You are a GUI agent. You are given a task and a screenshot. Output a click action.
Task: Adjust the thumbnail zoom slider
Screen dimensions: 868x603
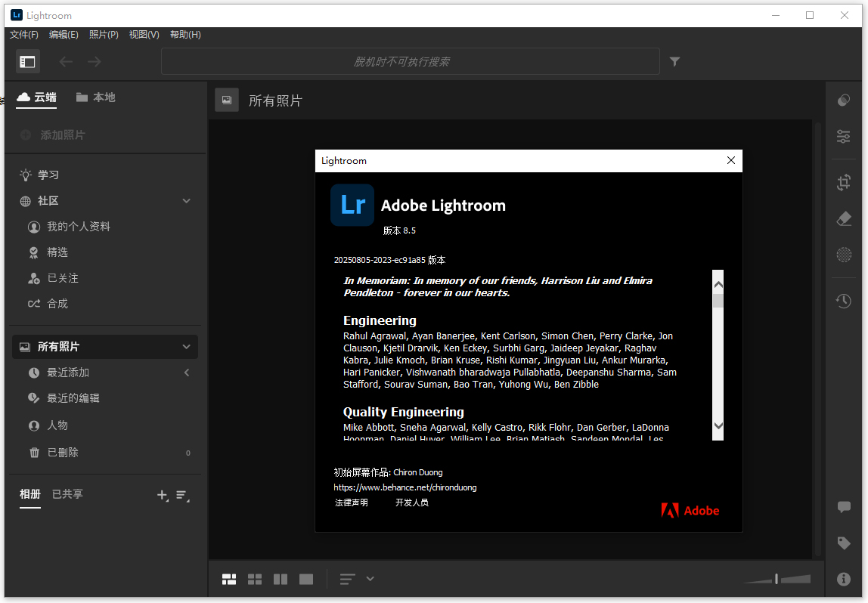[x=777, y=579]
